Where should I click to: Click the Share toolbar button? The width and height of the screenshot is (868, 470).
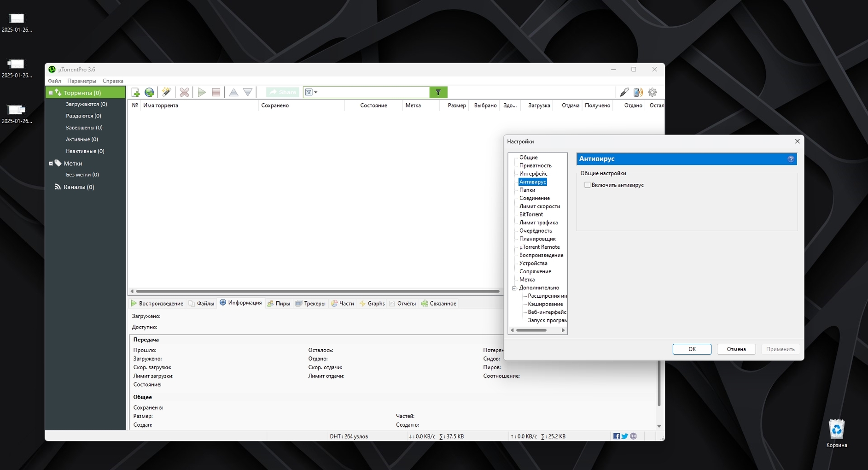(x=283, y=92)
